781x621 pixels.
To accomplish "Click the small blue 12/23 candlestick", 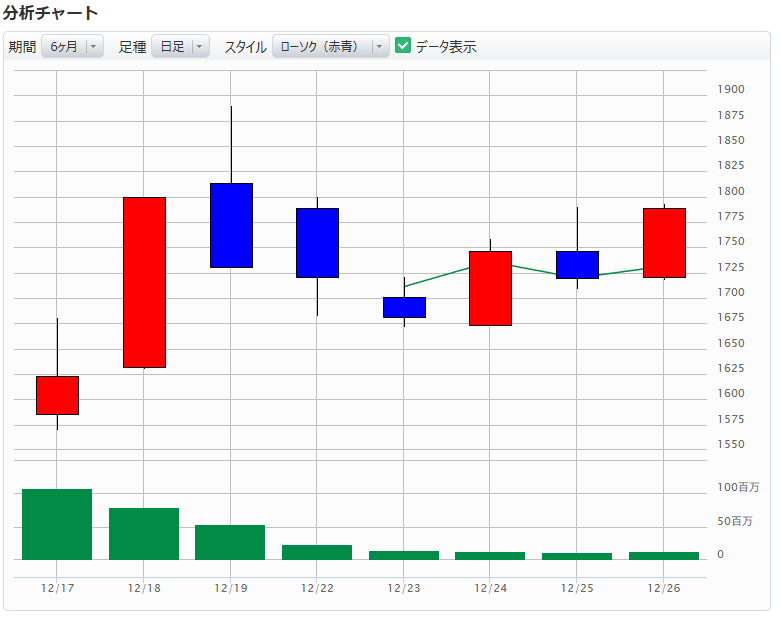I will (404, 307).
